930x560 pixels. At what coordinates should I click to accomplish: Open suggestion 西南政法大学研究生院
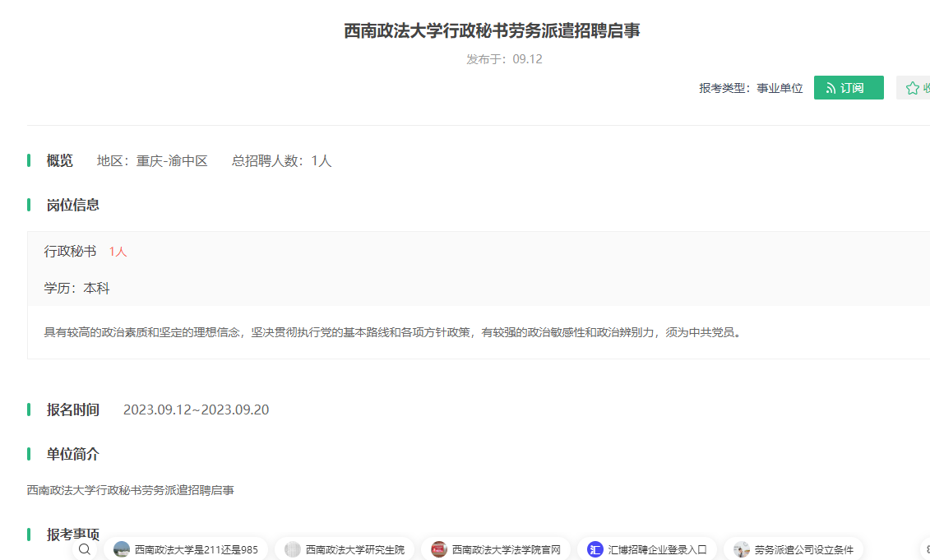(x=345, y=549)
